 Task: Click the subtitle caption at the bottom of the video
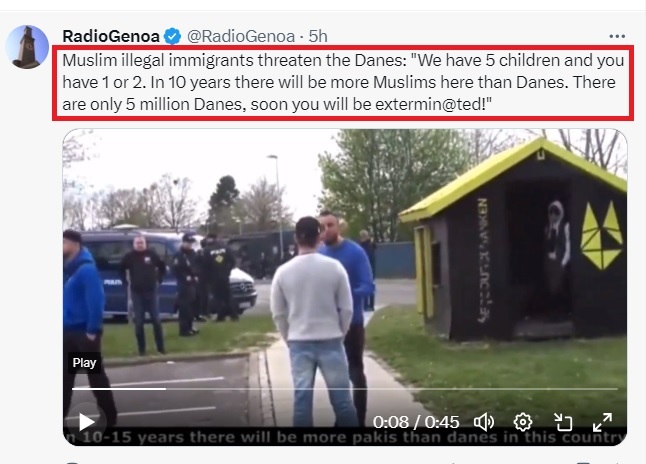tap(345, 437)
